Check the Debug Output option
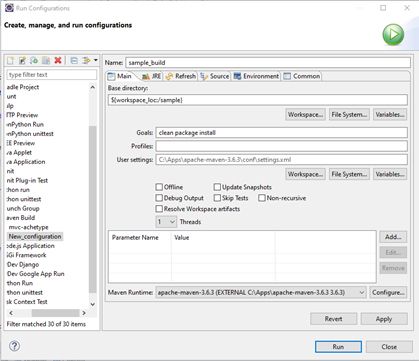 coord(159,198)
